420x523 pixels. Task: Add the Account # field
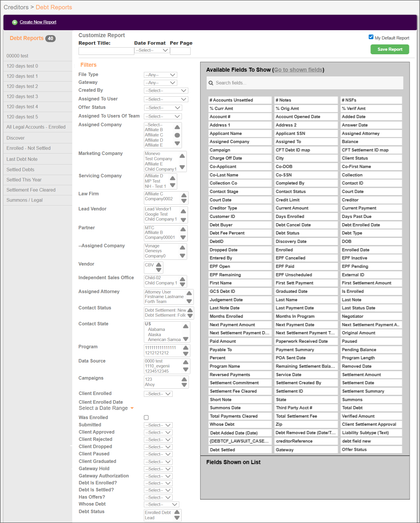240,117
